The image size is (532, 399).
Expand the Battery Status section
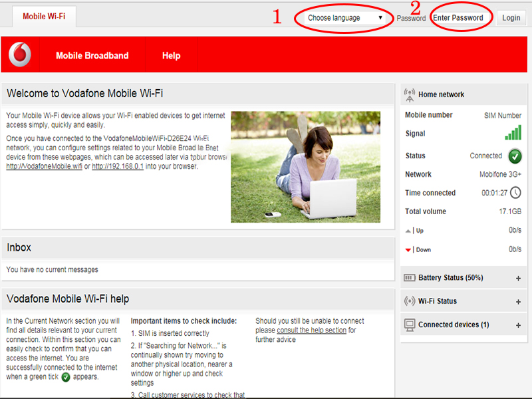(x=518, y=279)
